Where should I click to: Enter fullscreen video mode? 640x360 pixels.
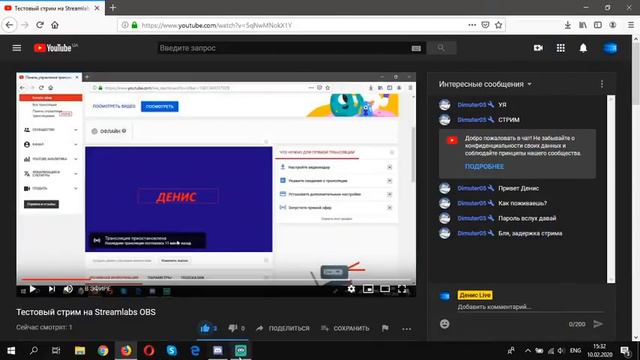tap(402, 289)
